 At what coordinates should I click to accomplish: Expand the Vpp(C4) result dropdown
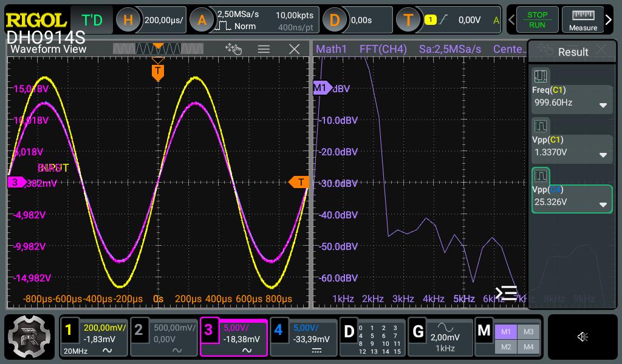coord(603,205)
